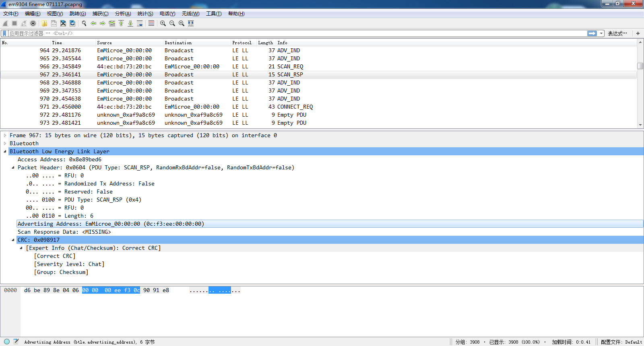
Task: Click the expert information circle in status bar
Action: pos(7,342)
